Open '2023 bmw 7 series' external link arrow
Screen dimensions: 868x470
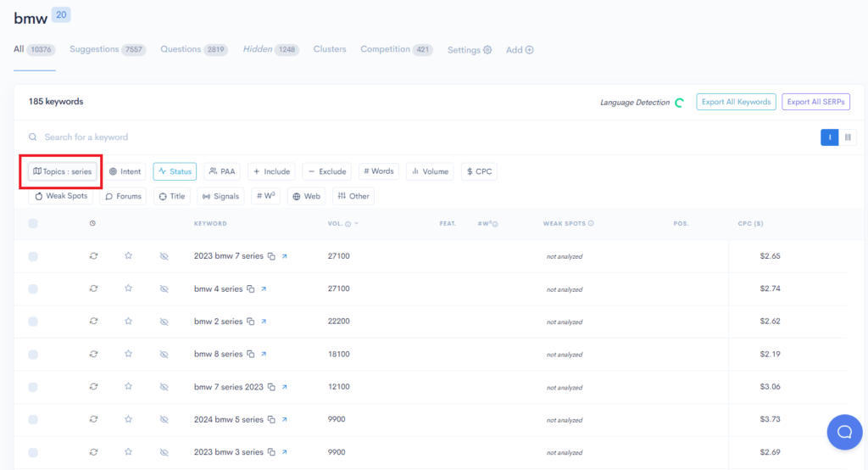285,256
